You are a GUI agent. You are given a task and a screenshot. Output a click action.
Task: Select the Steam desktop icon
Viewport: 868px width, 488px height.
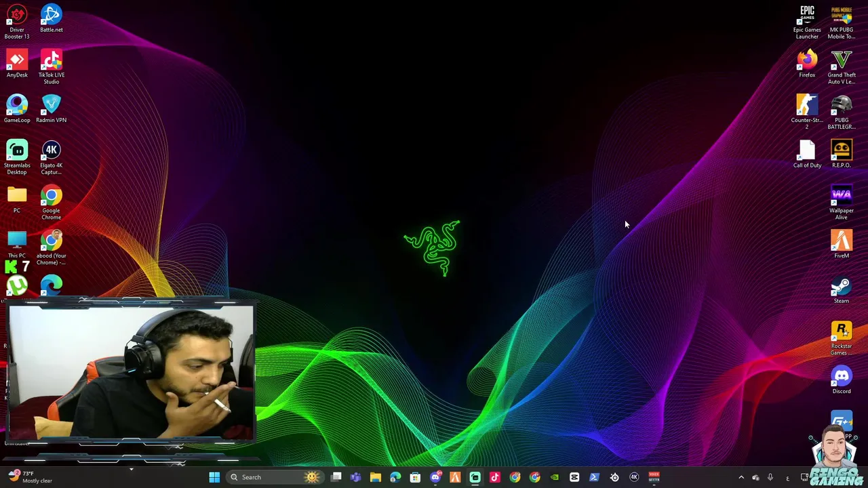tap(842, 289)
